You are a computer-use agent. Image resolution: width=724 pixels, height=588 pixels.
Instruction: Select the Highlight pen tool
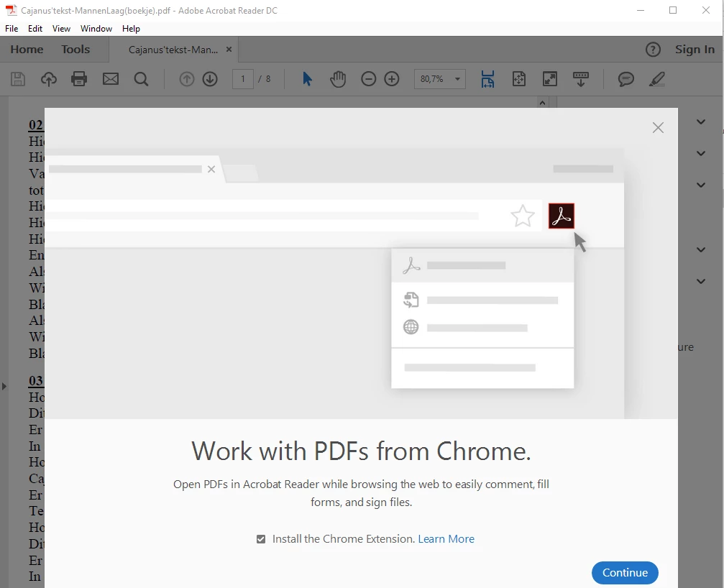657,79
